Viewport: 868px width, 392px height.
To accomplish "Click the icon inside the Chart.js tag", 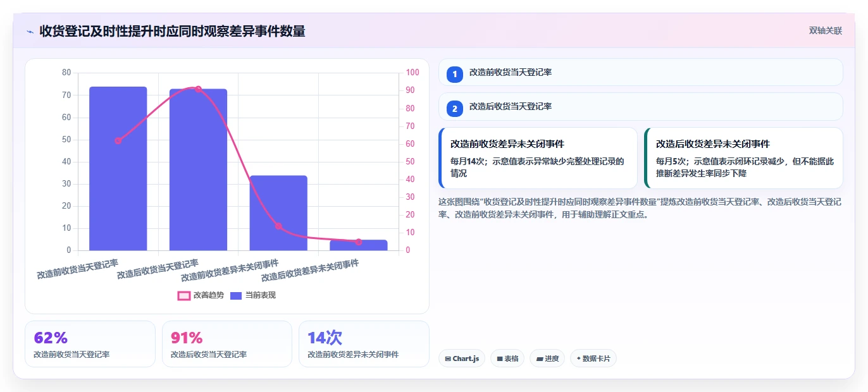I will point(448,358).
